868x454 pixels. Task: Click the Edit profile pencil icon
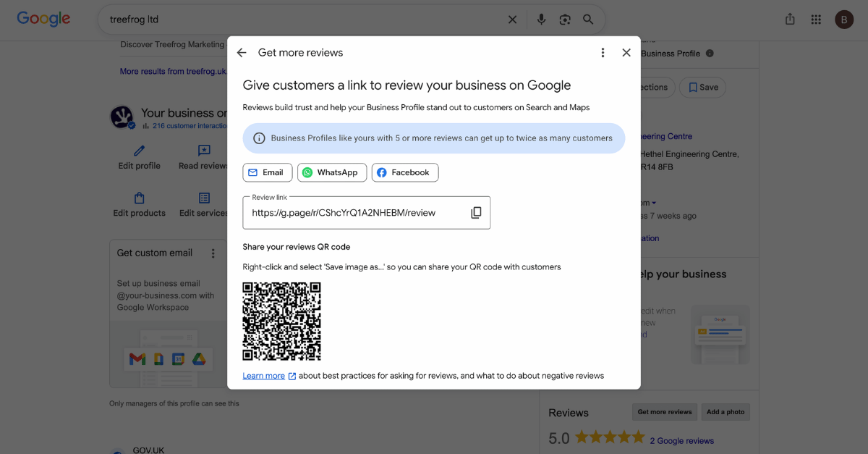pyautogui.click(x=140, y=151)
